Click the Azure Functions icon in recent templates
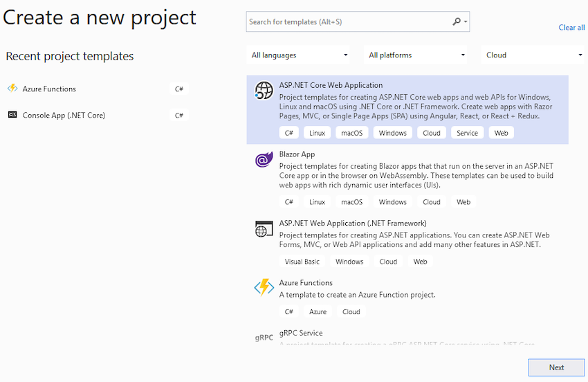 pos(12,89)
